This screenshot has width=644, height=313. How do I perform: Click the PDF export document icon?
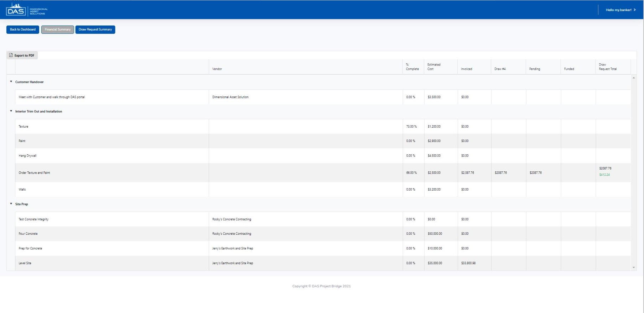tap(11, 55)
